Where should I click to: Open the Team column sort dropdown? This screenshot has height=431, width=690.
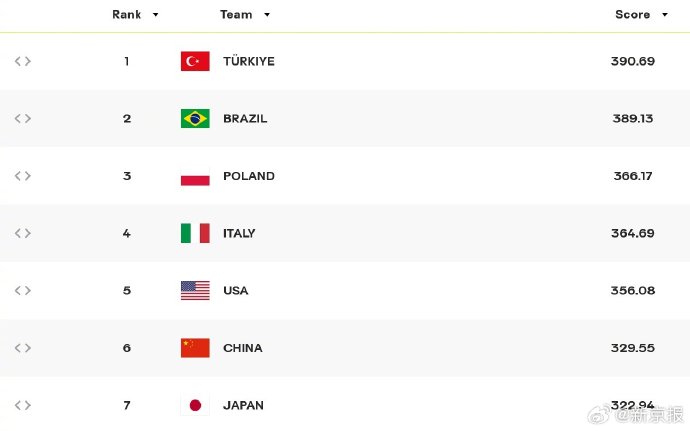(x=267, y=15)
